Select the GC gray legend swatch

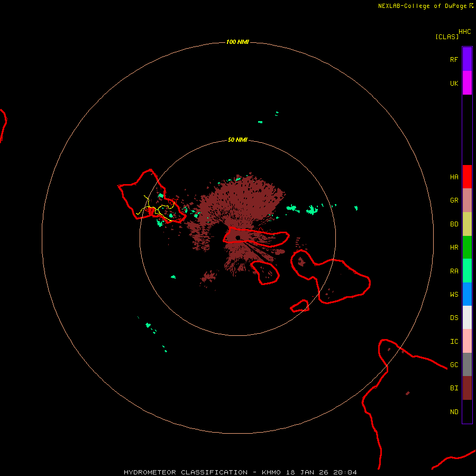click(x=467, y=364)
